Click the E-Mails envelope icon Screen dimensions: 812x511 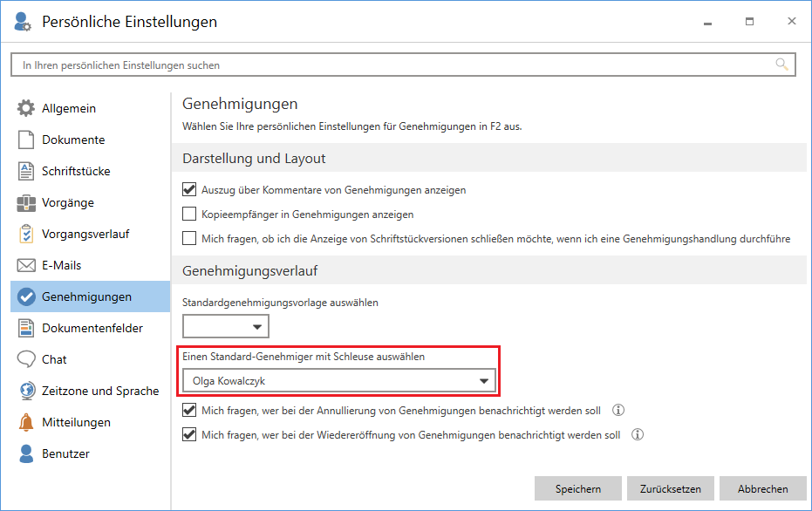pos(26,266)
